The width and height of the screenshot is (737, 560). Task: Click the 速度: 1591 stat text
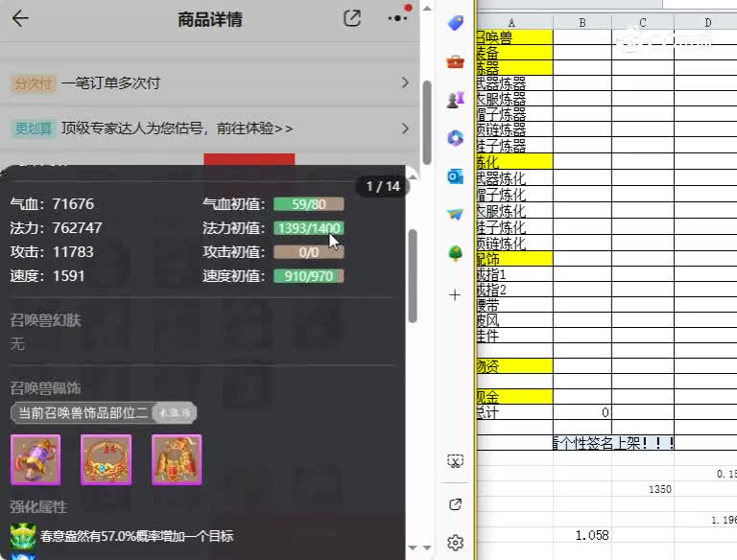47,276
